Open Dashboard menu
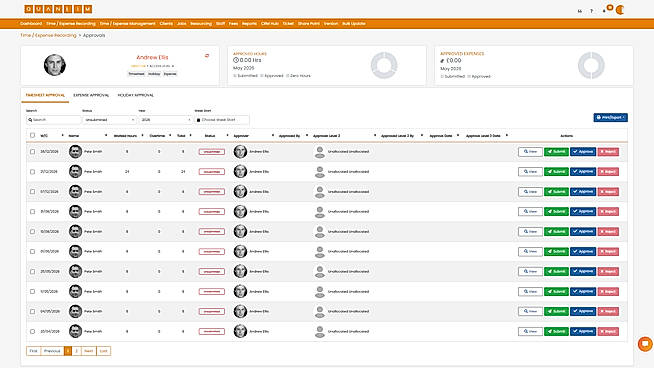 tap(31, 24)
